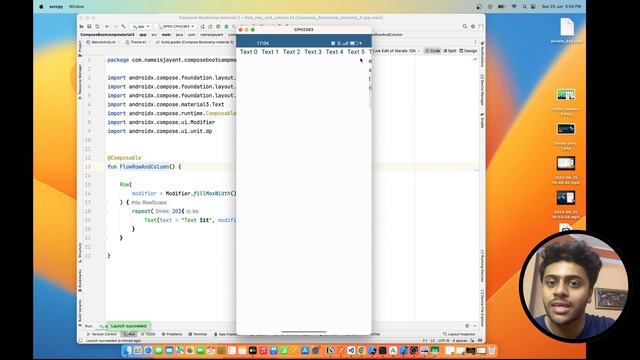Open the Structure tool window
The image size is (640, 360).
(80, 252)
